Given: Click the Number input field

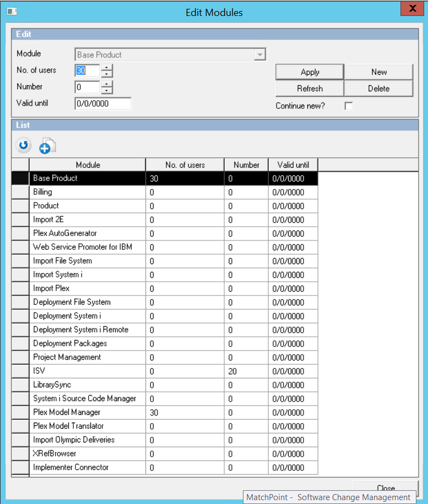Looking at the screenshot, I should [88, 87].
